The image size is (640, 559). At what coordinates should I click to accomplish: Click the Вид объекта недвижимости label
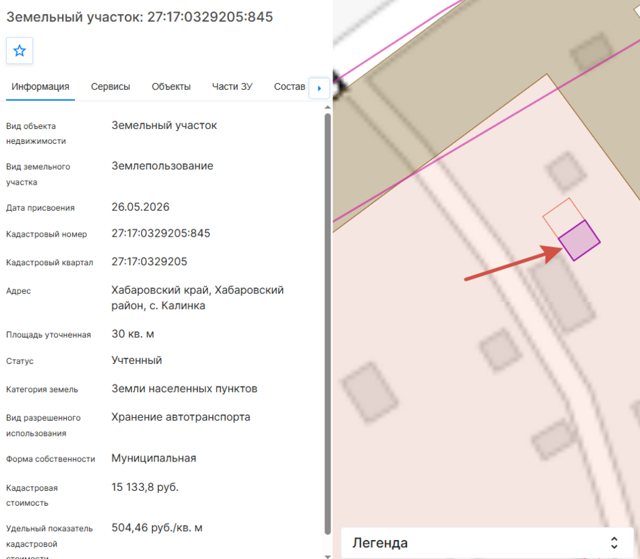coord(36,133)
